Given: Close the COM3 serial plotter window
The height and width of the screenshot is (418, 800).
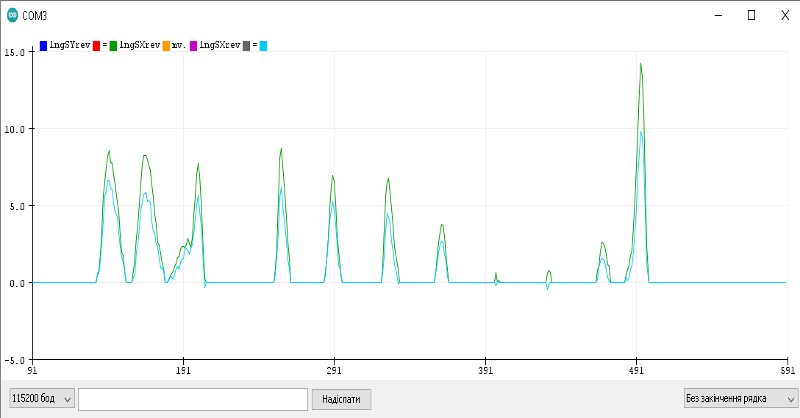Looking at the screenshot, I should click(x=784, y=15).
